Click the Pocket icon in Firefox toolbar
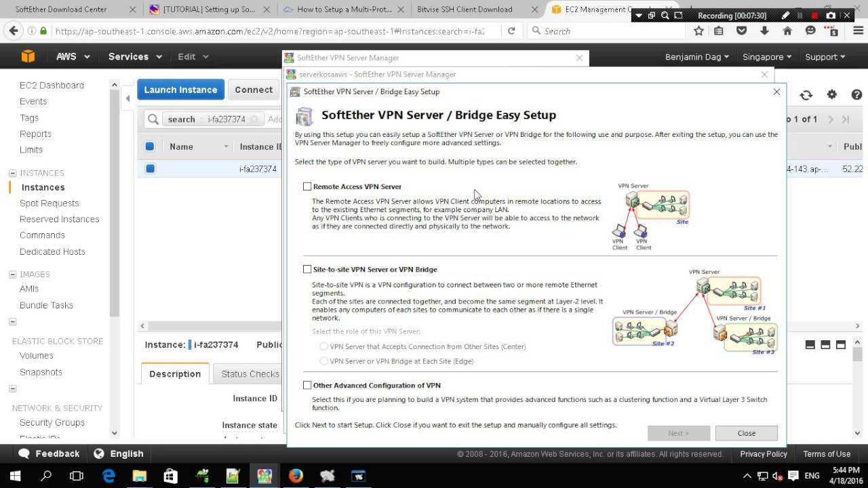Image resolution: width=868 pixels, height=488 pixels. click(x=742, y=30)
